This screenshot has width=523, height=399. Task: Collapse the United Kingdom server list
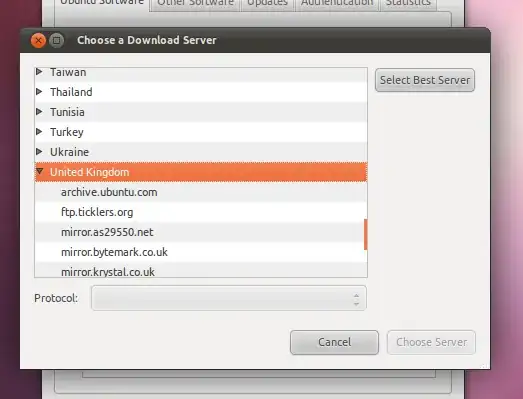(39, 171)
